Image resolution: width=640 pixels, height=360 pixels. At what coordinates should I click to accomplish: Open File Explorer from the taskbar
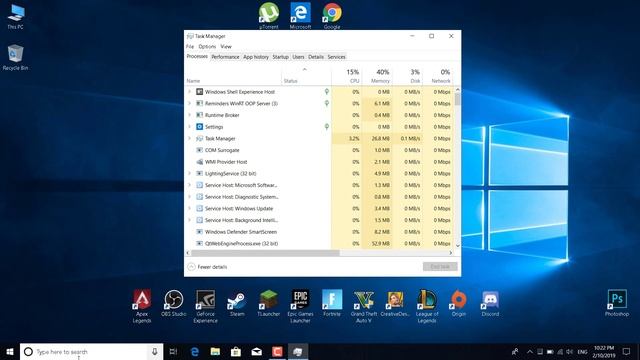[216, 351]
